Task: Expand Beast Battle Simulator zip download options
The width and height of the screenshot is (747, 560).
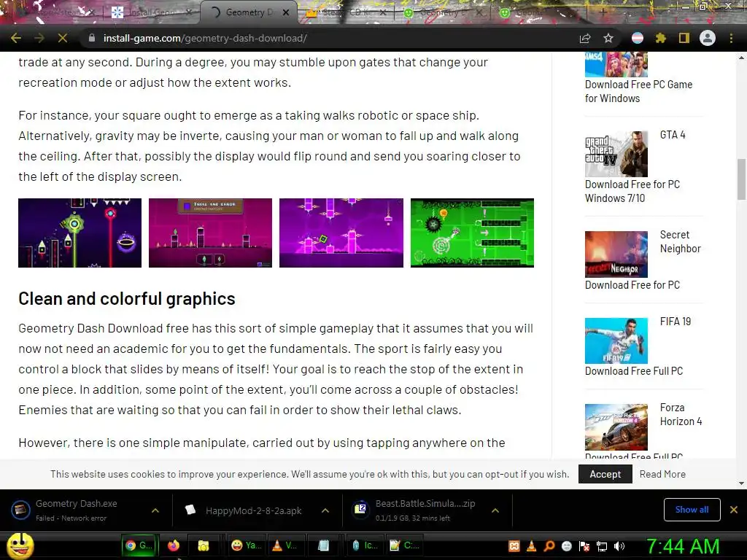Action: [x=495, y=510]
